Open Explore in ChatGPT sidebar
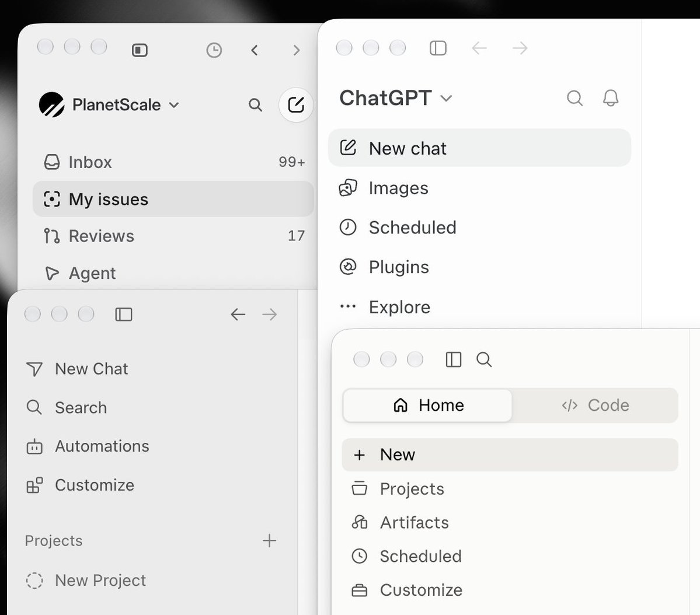 coord(479,306)
